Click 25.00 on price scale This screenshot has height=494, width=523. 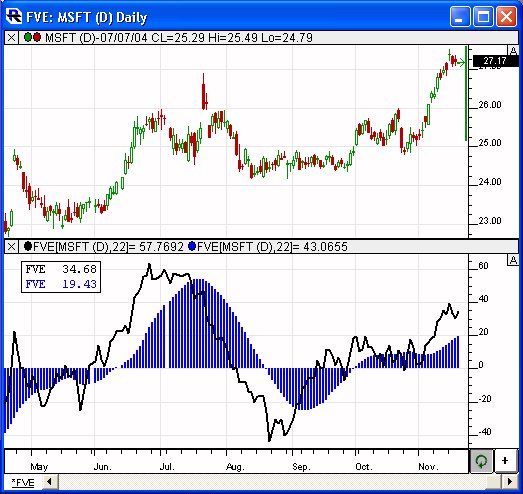pyautogui.click(x=490, y=143)
